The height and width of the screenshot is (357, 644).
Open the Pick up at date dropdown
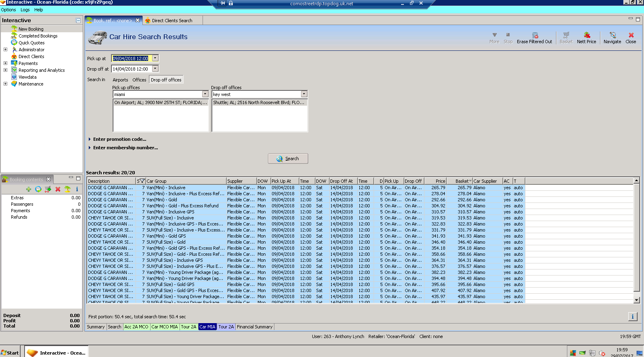[x=155, y=58]
